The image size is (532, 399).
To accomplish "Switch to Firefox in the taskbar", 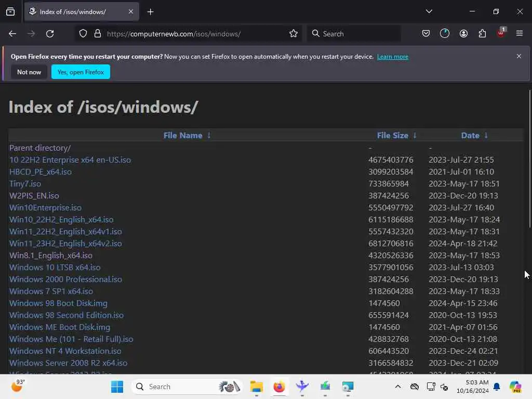I will (x=279, y=387).
